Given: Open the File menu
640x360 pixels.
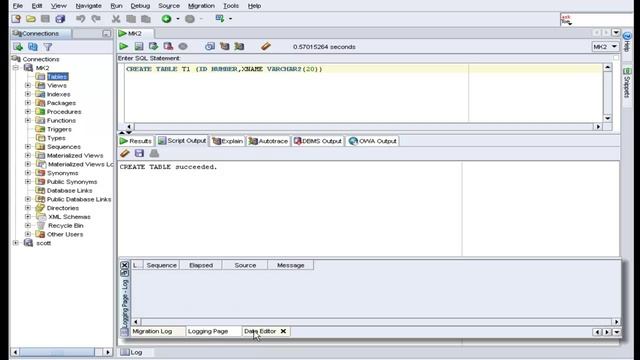Looking at the screenshot, I should tap(18, 6).
